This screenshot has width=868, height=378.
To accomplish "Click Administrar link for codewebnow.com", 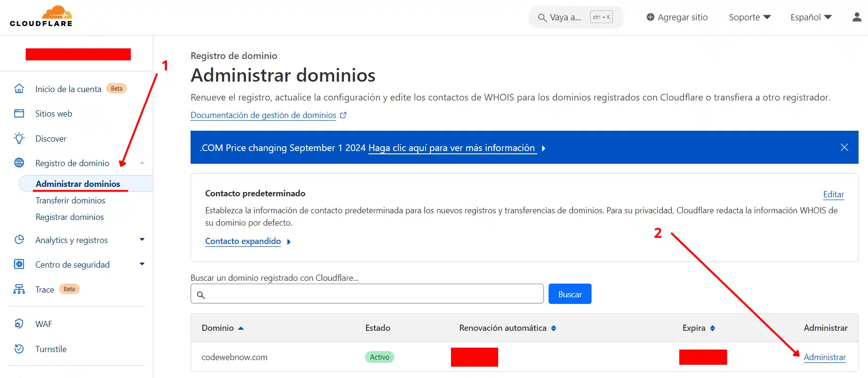I will (x=825, y=357).
